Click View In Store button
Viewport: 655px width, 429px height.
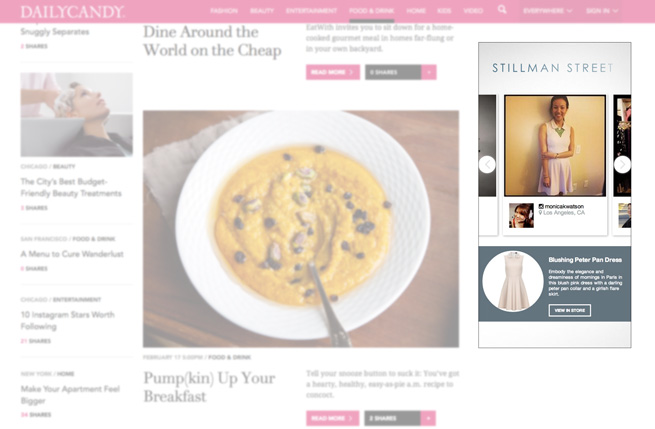569,310
